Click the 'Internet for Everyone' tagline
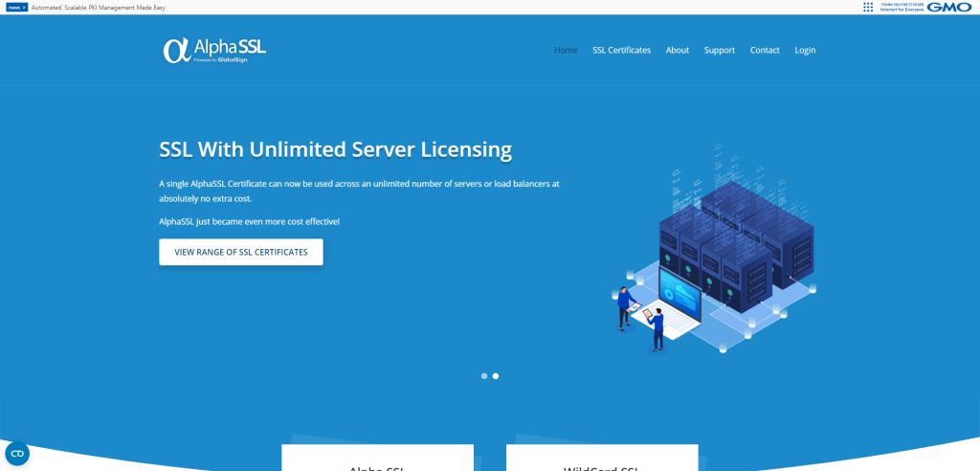This screenshot has width=980, height=471. tap(902, 10)
